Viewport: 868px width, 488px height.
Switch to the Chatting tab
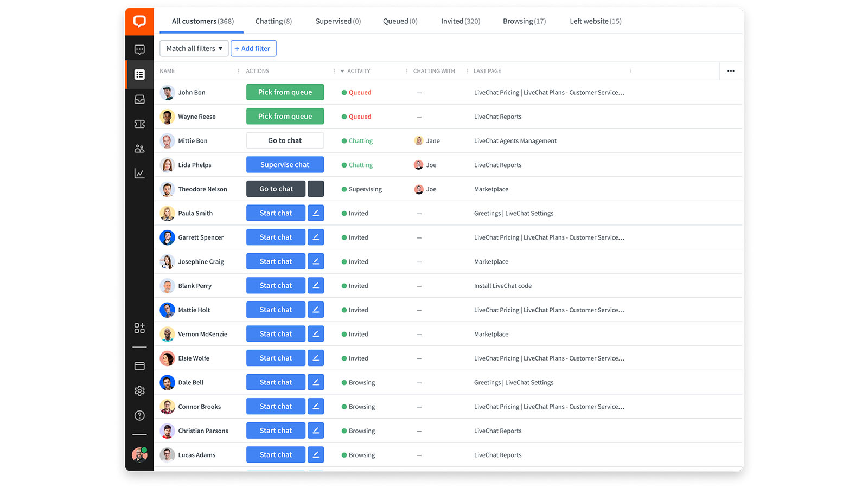click(x=273, y=21)
